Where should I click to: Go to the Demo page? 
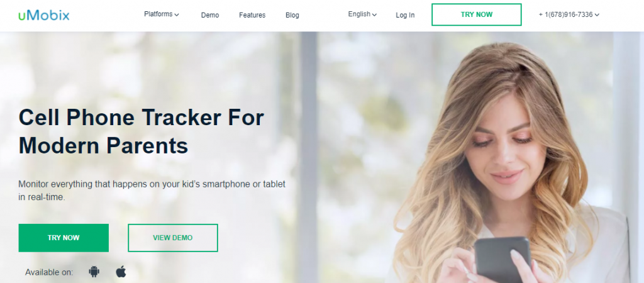click(210, 15)
